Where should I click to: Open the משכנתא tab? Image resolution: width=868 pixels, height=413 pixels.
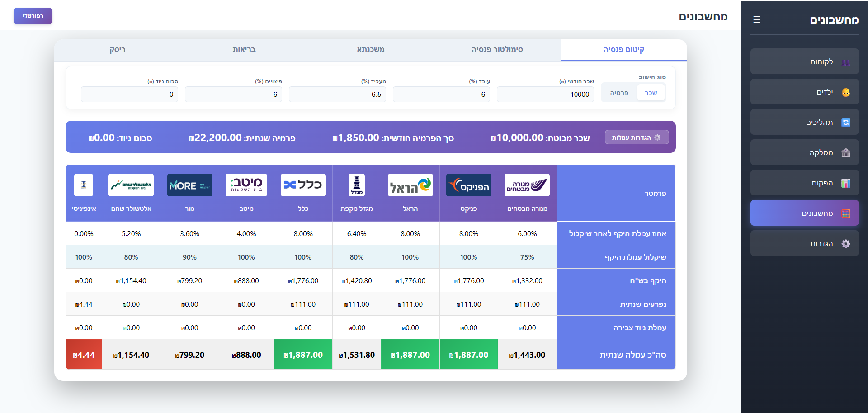[371, 50]
